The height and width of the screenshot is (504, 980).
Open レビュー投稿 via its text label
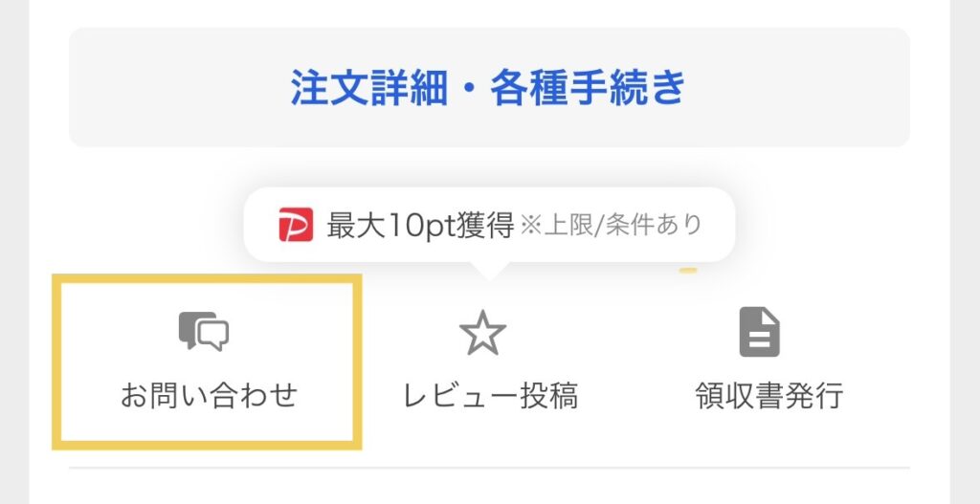click(490, 395)
